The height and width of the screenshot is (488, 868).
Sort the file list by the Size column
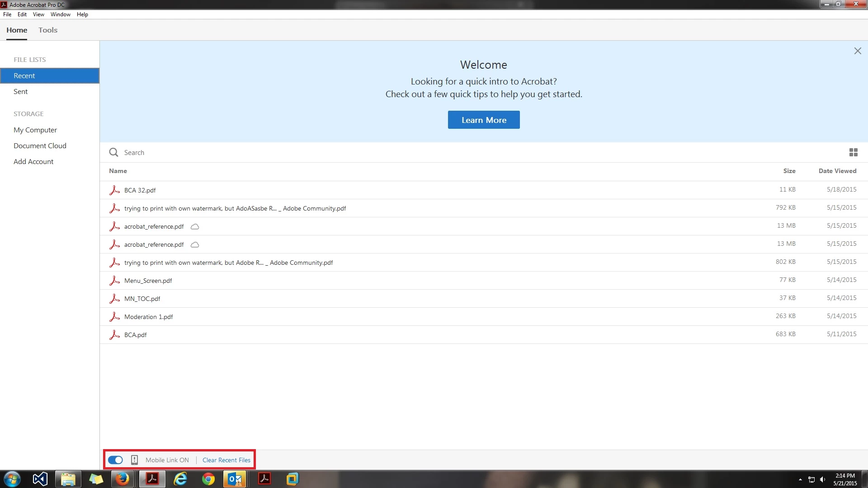[x=789, y=171]
